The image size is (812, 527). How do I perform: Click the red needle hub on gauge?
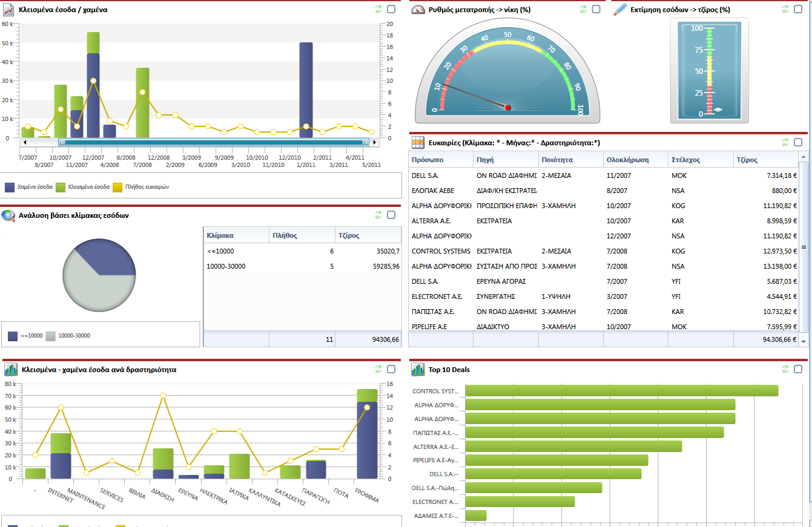pos(508,107)
